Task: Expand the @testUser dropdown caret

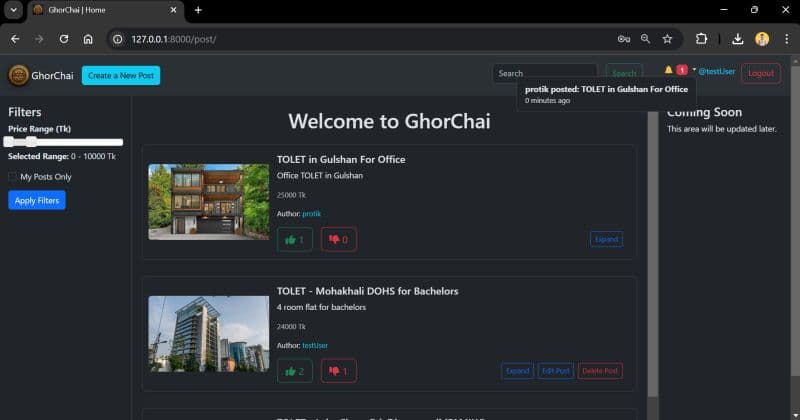Action: point(694,69)
